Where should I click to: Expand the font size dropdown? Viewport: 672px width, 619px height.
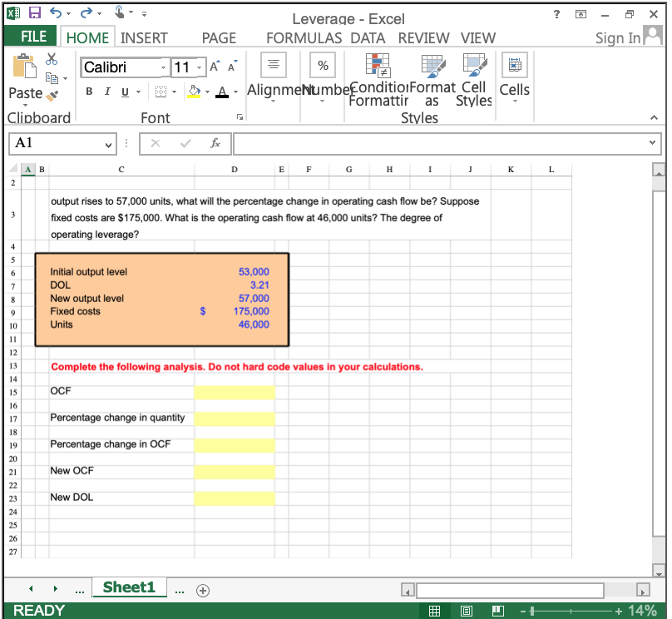pyautogui.click(x=200, y=67)
